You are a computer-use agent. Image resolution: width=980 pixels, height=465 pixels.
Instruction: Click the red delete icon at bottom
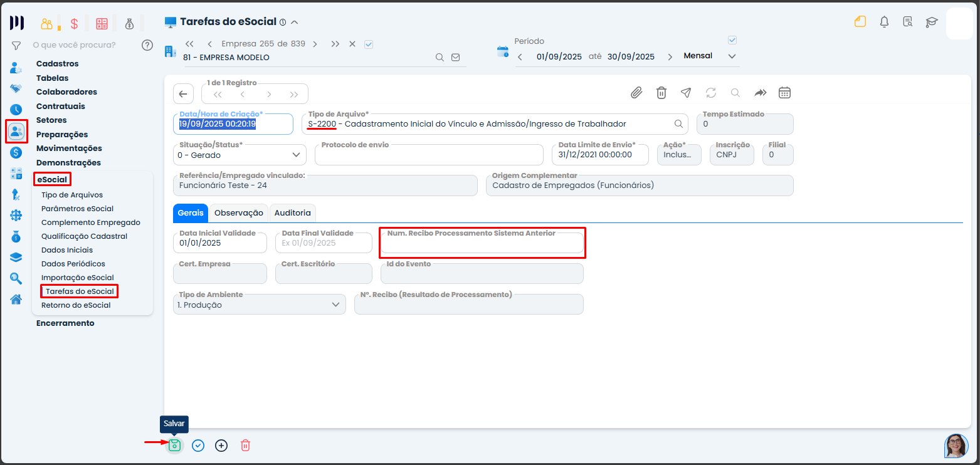246,446
